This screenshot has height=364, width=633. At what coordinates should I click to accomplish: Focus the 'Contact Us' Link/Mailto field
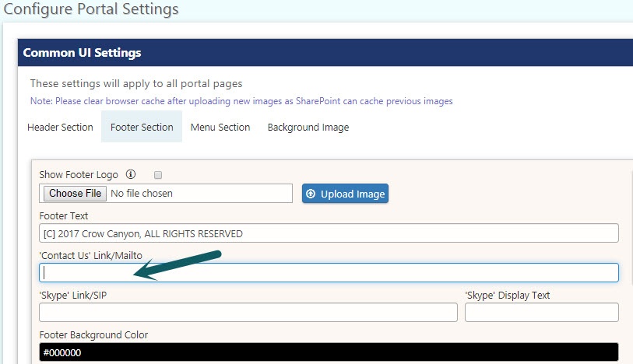click(x=329, y=272)
